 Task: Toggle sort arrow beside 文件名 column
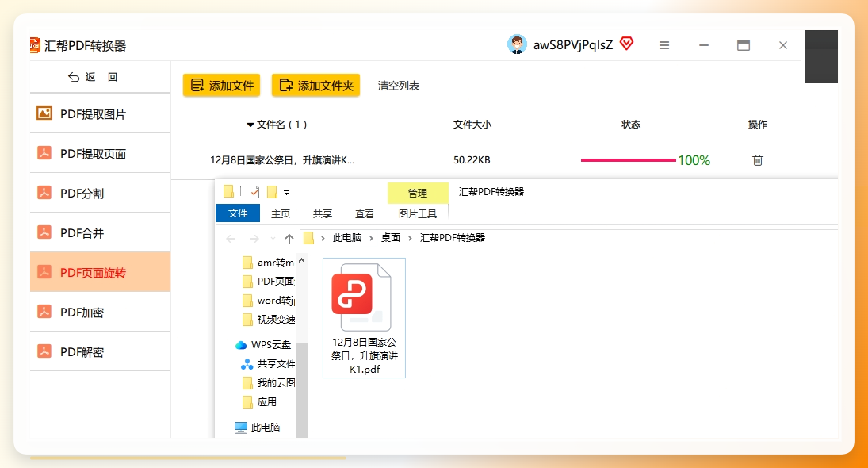tap(250, 125)
